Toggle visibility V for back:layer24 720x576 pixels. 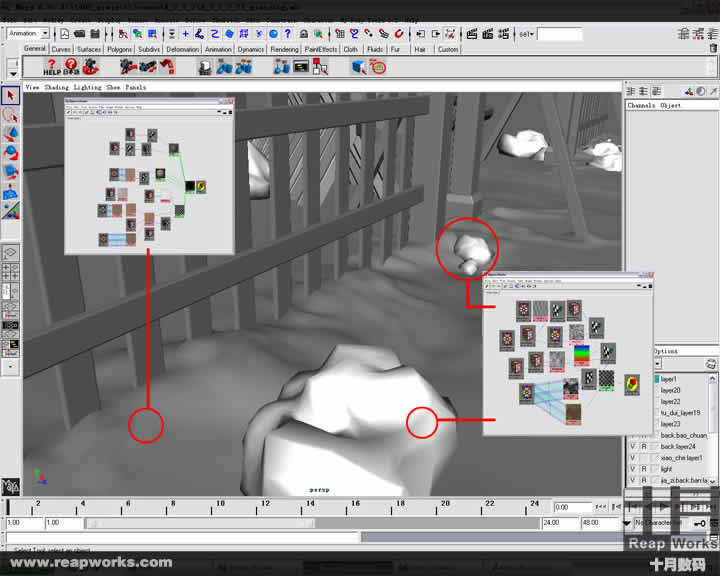tap(632, 446)
